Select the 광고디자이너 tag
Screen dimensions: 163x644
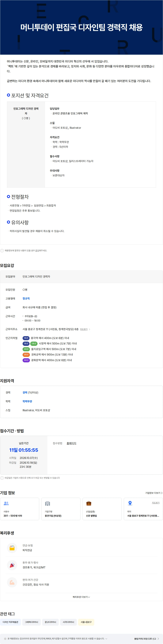click(50, 622)
